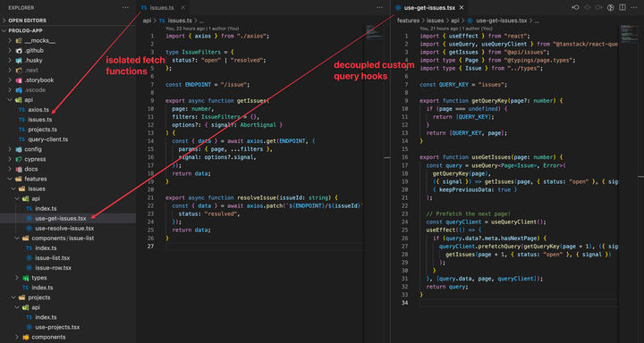
Task: Click issues in the right editor breadcrumb
Action: [436, 21]
